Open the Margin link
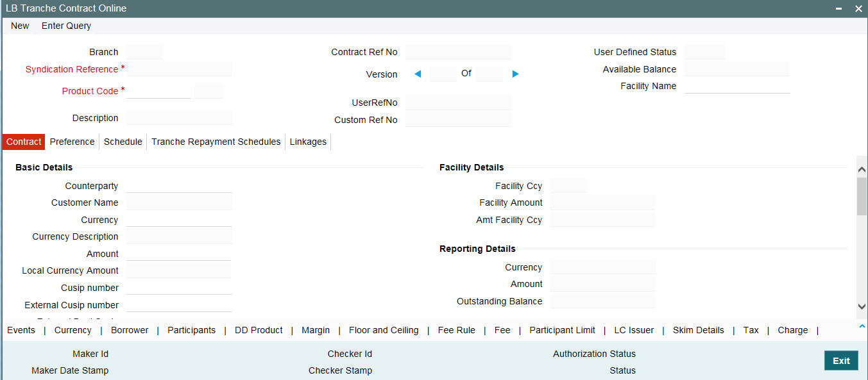This screenshot has height=380, width=868. click(x=316, y=330)
